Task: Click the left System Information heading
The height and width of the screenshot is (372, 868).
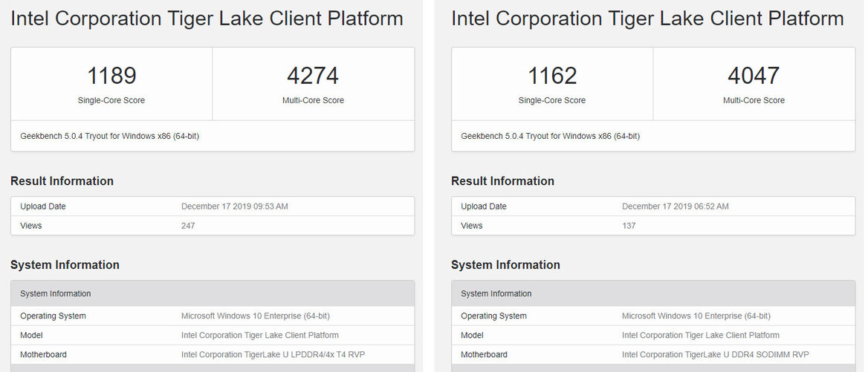Action: click(65, 265)
